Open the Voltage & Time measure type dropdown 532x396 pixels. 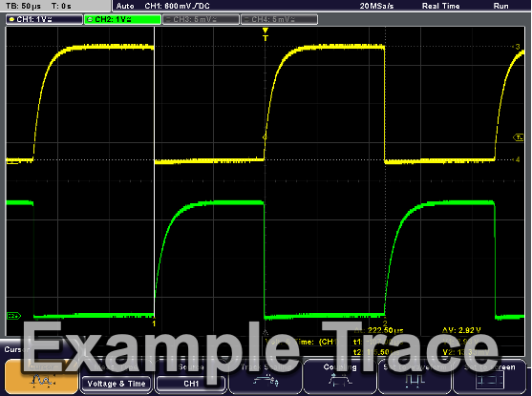116,384
